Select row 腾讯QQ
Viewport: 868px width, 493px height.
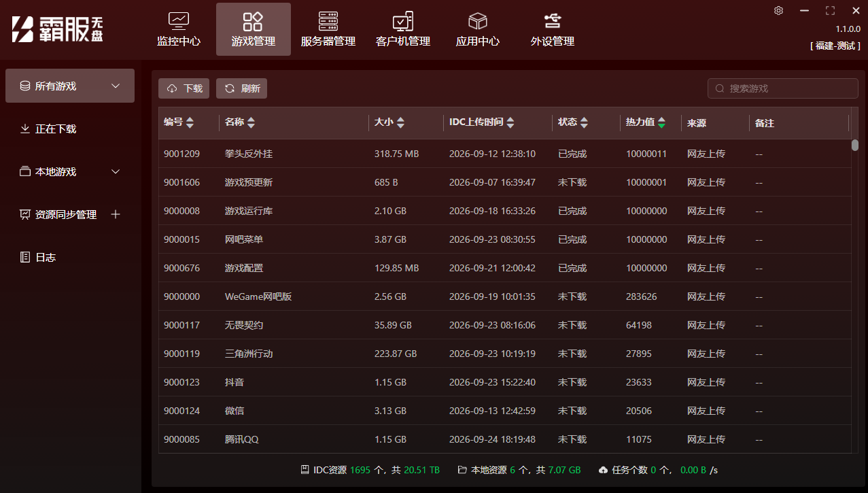504,439
